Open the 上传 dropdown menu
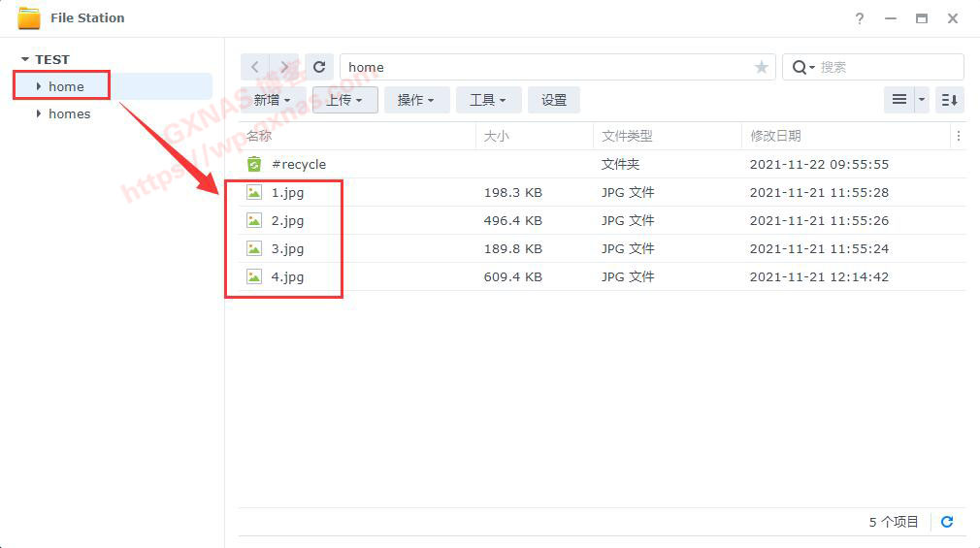The width and height of the screenshot is (980, 548). pyautogui.click(x=344, y=100)
